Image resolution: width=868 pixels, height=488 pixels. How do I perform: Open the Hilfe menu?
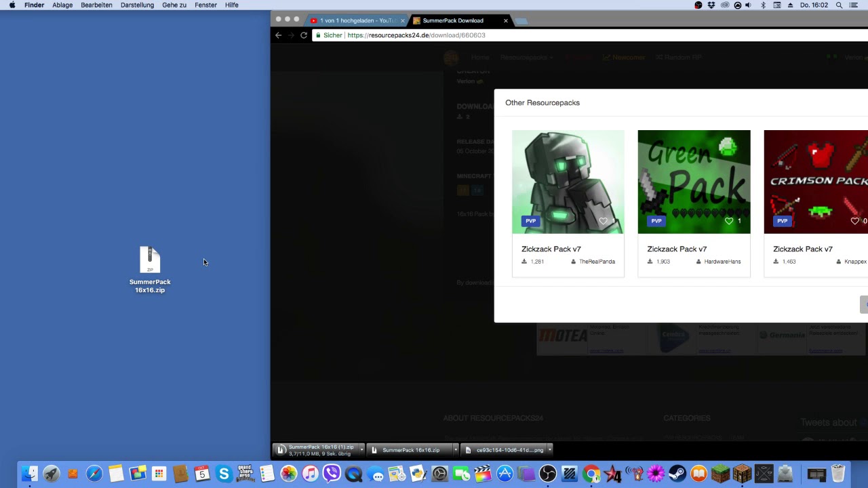pos(231,5)
